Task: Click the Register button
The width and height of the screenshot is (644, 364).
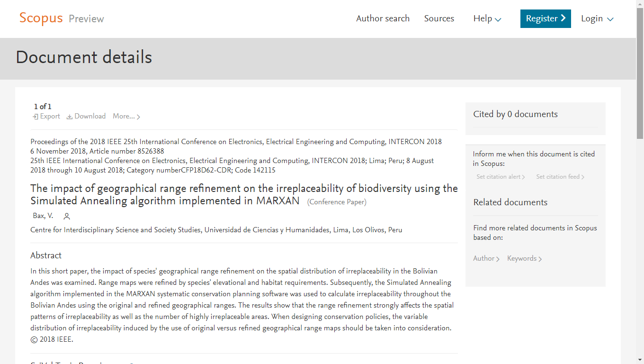Action: pos(546,18)
